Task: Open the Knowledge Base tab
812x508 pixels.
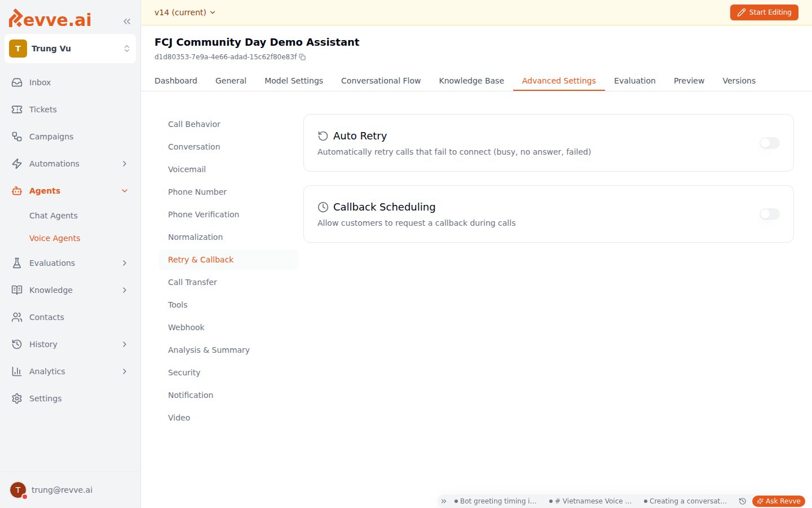Action: pyautogui.click(x=471, y=81)
